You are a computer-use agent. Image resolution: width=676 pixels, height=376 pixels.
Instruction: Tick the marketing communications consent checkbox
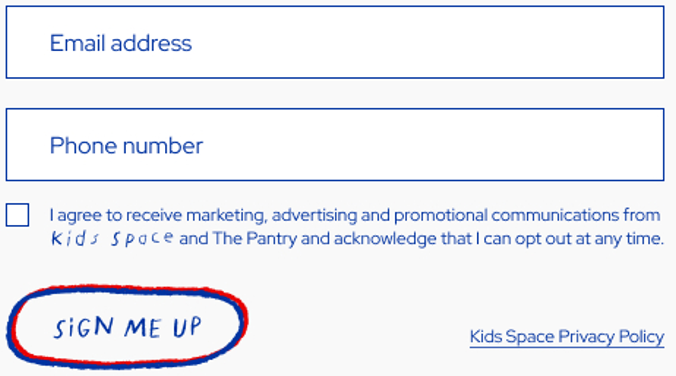tap(17, 215)
